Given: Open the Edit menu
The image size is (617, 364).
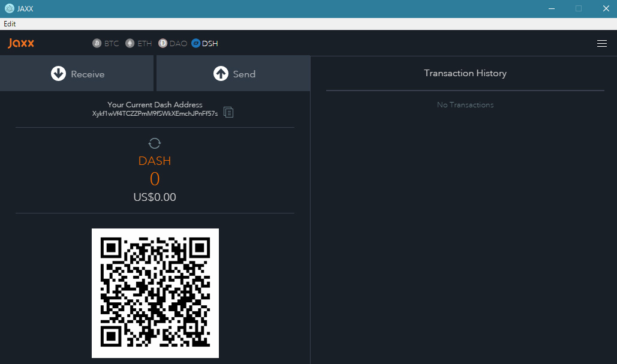Looking at the screenshot, I should [x=10, y=24].
